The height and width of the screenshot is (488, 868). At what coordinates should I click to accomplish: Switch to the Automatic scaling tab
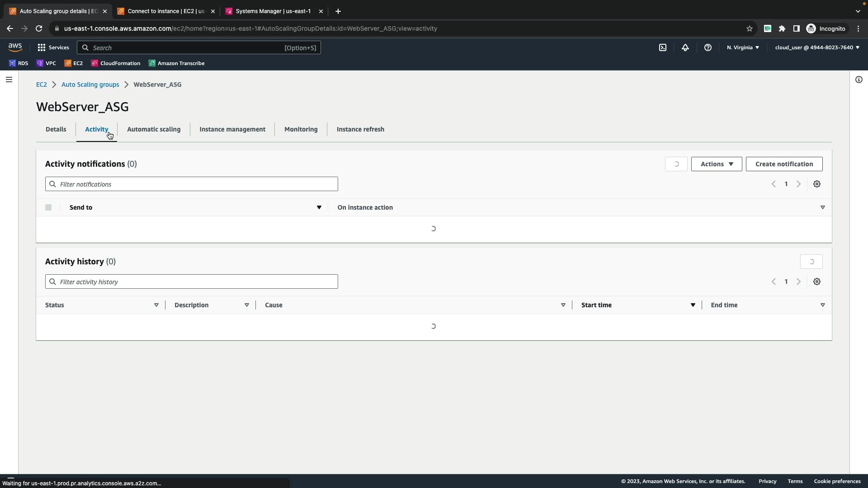click(x=154, y=129)
